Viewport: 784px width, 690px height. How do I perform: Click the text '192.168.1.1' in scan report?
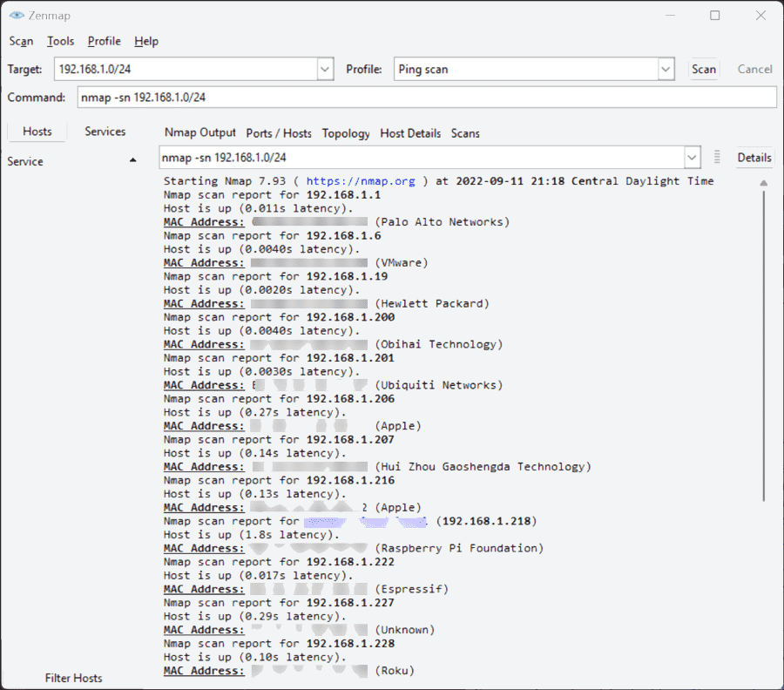[x=343, y=195]
